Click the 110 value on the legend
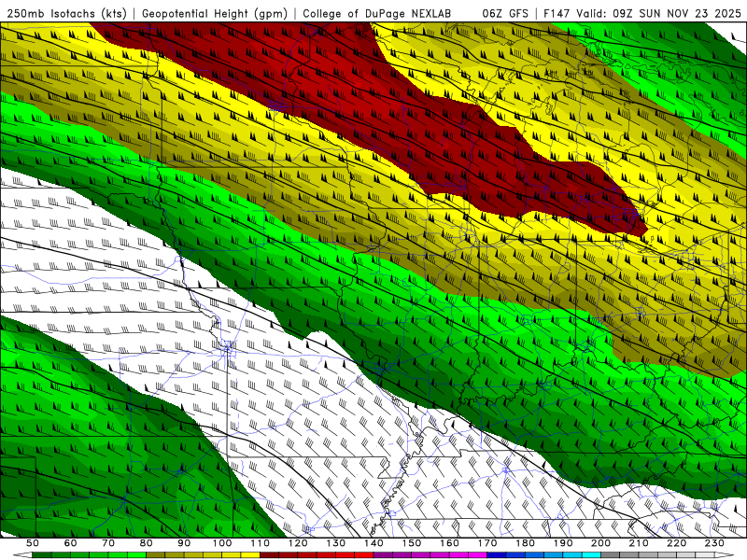The image size is (747, 560). click(260, 543)
